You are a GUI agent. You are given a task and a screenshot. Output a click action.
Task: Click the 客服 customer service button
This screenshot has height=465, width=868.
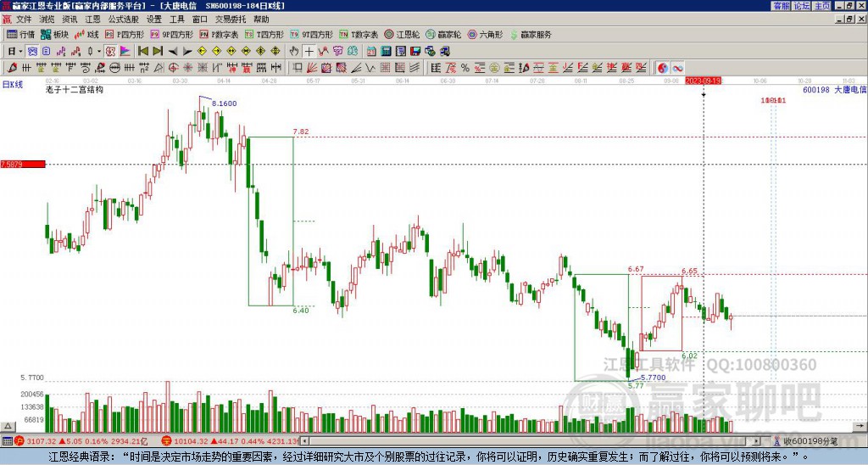coord(781,6)
